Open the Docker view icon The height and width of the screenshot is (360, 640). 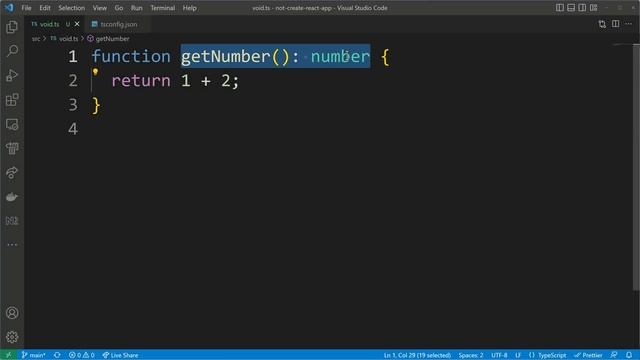pos(12,197)
